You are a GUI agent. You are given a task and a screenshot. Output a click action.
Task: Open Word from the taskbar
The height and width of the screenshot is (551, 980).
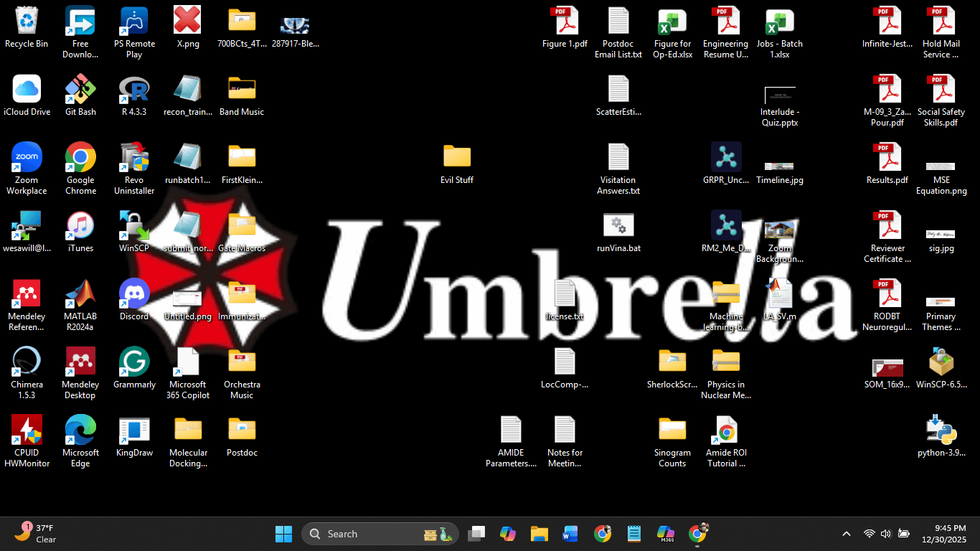point(570,534)
